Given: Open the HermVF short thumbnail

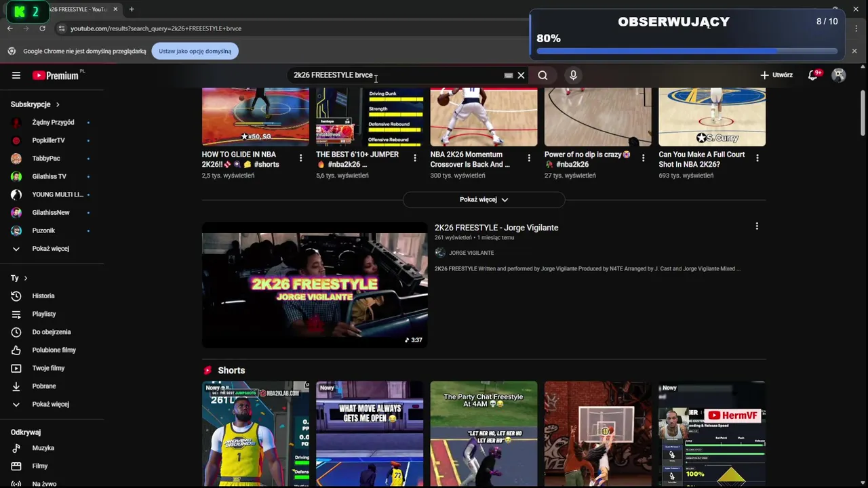Looking at the screenshot, I should point(712,434).
